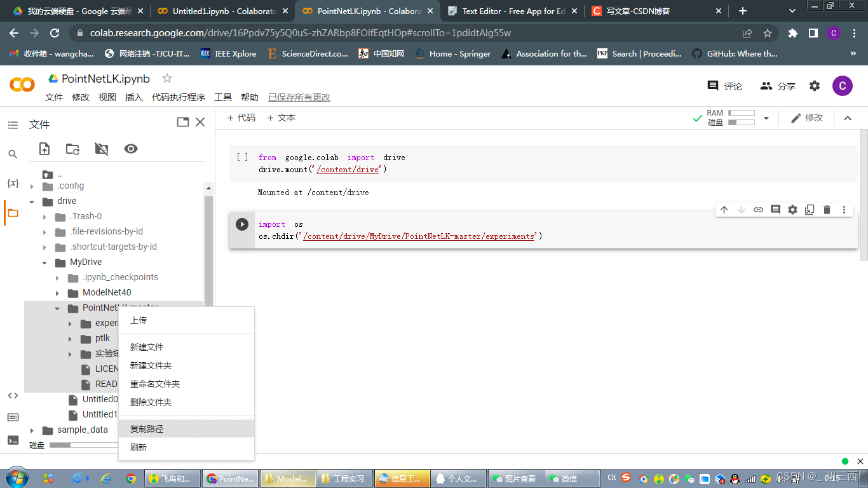This screenshot has width=868, height=488.
Task: Click the 评论 button
Action: point(725,86)
